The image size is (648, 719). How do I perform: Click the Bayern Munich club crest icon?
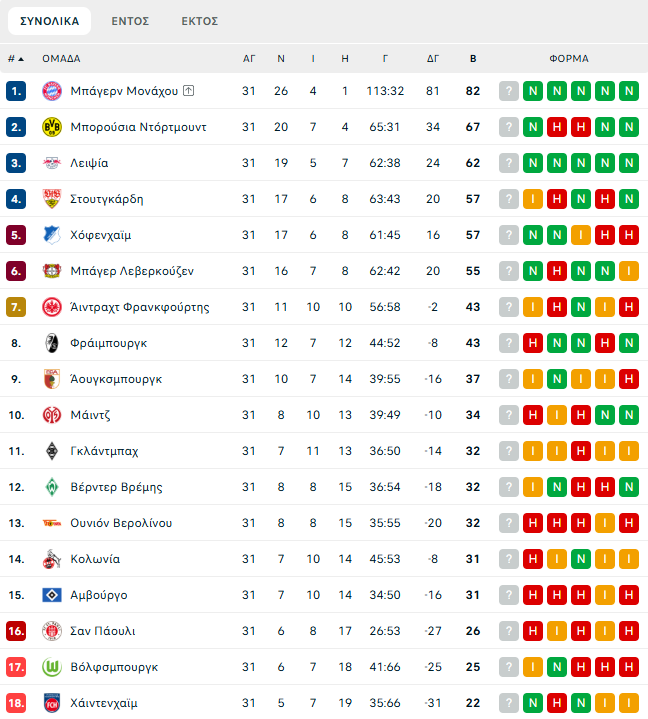click(x=52, y=91)
